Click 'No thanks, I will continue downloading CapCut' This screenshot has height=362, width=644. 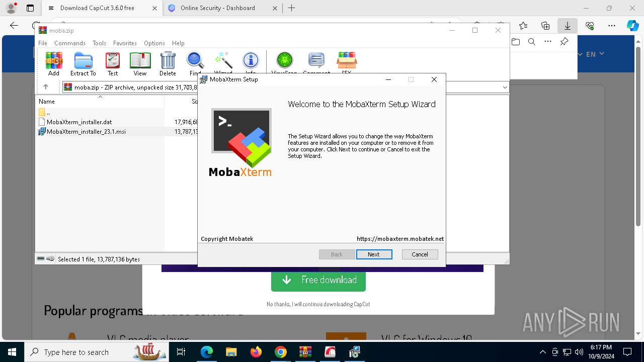tap(318, 304)
